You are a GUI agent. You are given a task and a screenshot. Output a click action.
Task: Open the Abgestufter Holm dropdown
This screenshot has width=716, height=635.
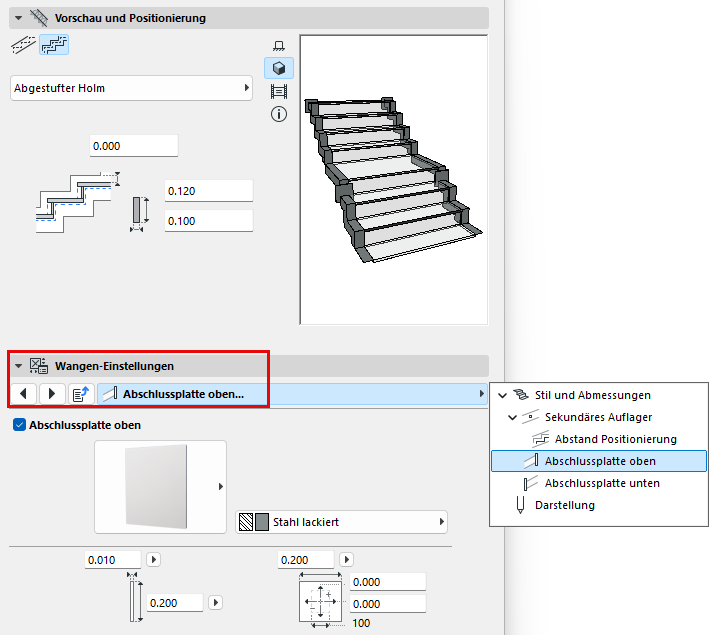coord(132,88)
